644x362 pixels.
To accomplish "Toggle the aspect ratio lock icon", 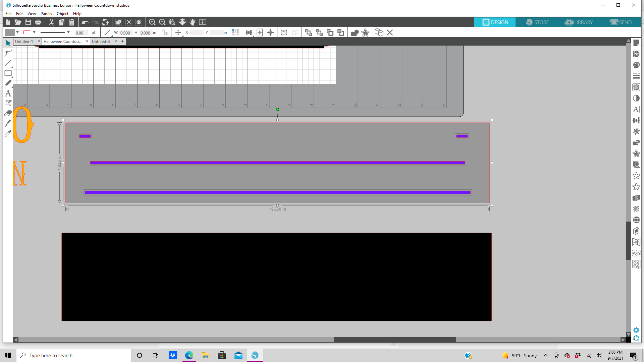I will tap(165, 33).
